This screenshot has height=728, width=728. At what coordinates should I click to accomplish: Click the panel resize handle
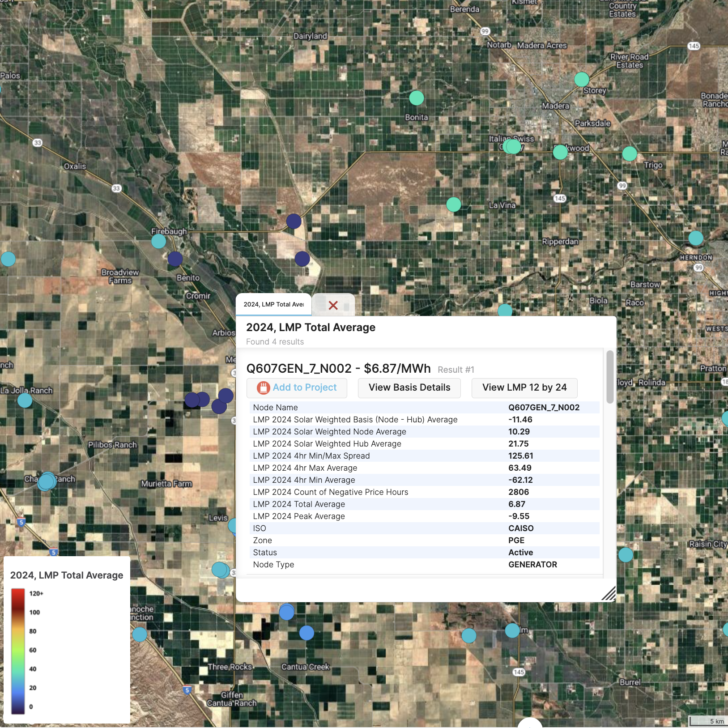coord(608,594)
